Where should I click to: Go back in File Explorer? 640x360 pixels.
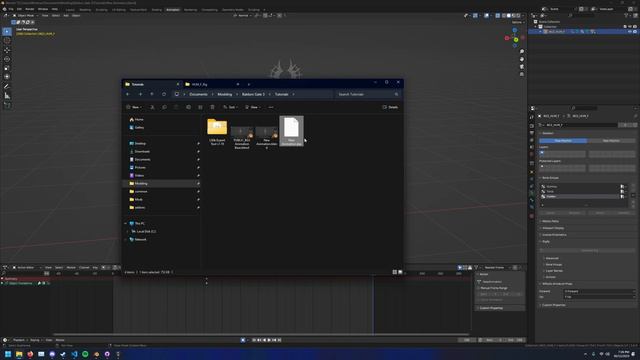(x=128, y=94)
